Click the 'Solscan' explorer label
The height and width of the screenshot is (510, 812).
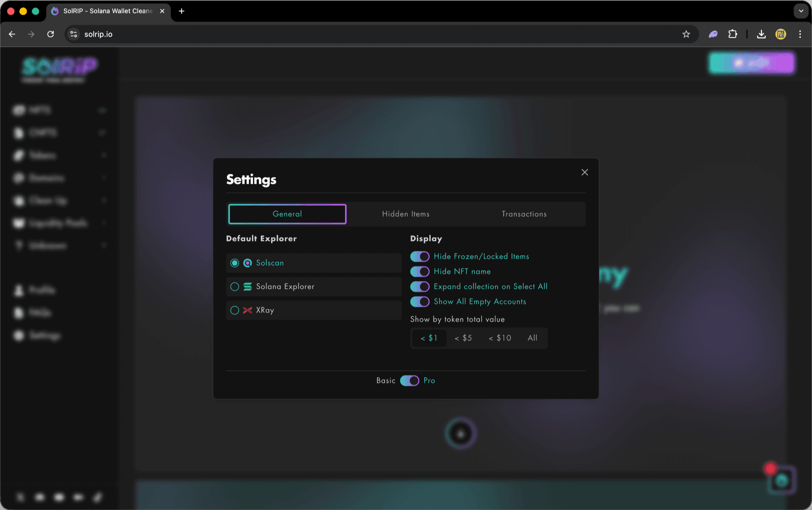coord(270,263)
